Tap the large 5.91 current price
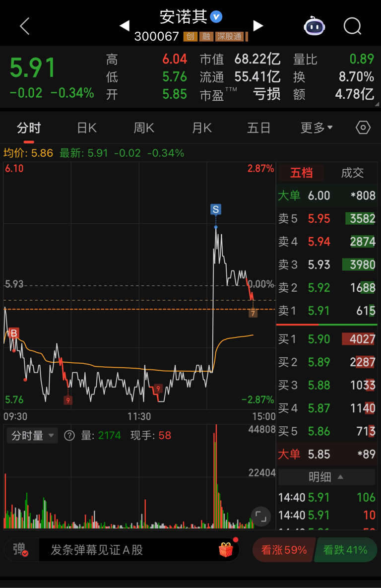Image resolution: width=381 pixels, height=588 pixels. tap(33, 68)
